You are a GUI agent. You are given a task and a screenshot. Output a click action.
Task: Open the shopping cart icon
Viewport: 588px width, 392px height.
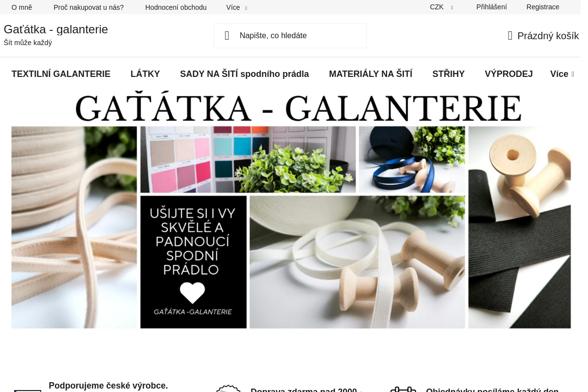pyautogui.click(x=510, y=35)
